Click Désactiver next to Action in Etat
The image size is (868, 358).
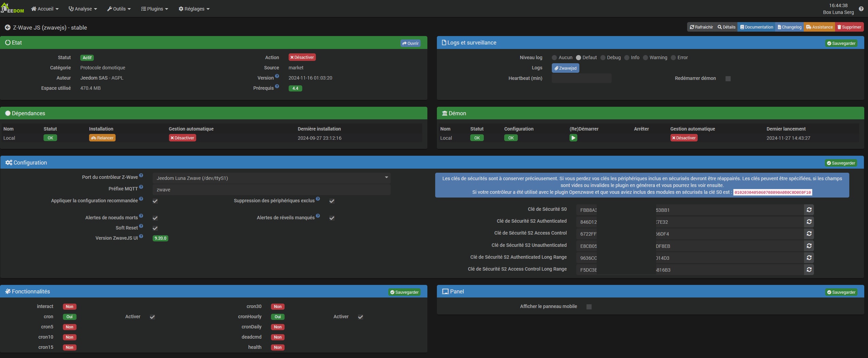pos(302,57)
